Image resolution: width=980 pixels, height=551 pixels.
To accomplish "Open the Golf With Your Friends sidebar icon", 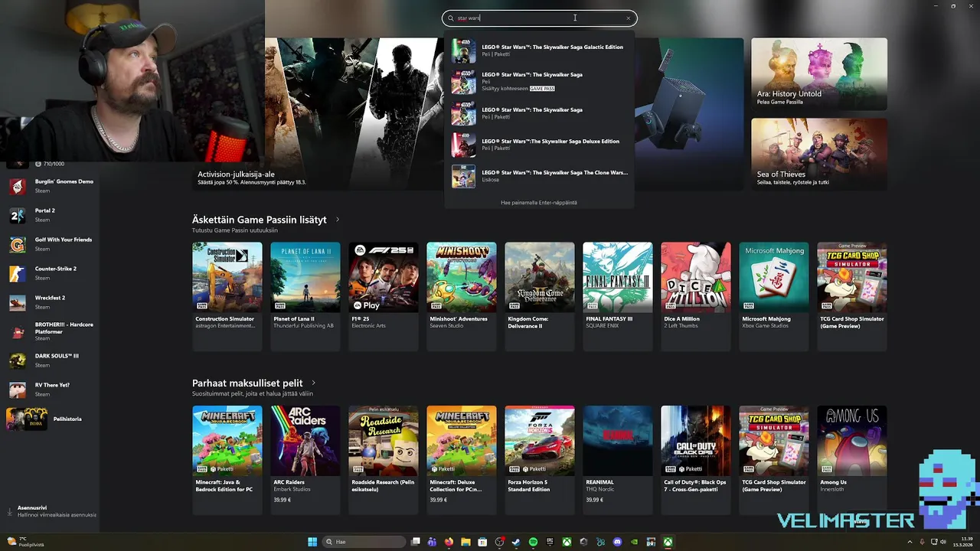I will click(18, 244).
